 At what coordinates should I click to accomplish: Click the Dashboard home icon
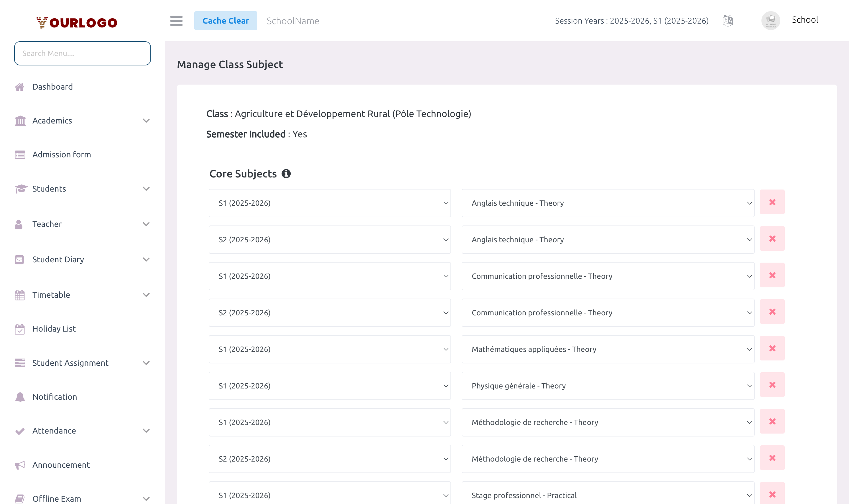(x=20, y=87)
